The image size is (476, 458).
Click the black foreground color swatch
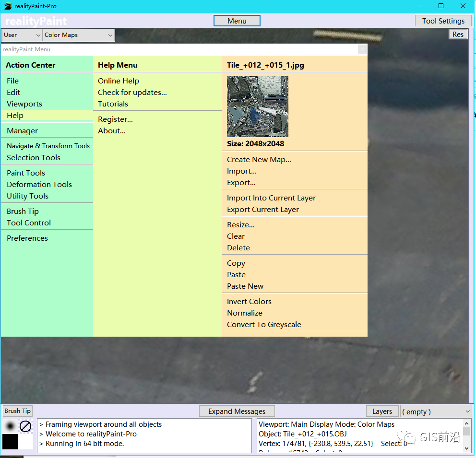coord(10,441)
